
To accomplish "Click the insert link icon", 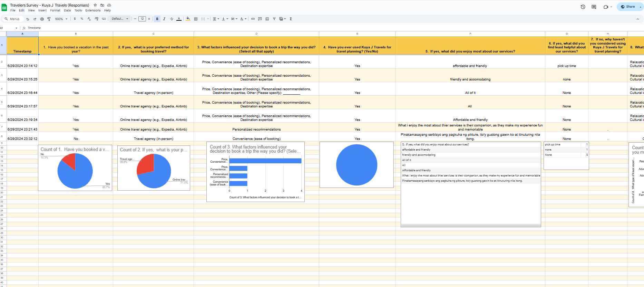I will pos(253,19).
